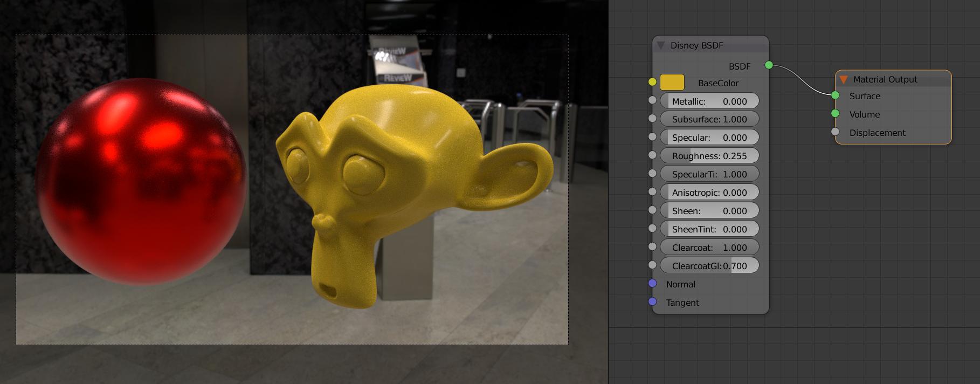Click the ClearcoatGloss value slider
Viewport: 980px width, 384px height.
[x=709, y=266]
